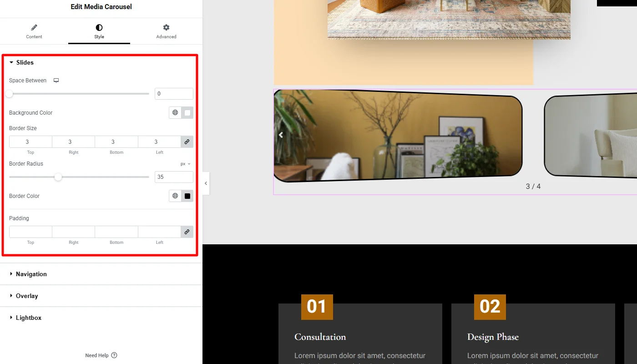This screenshot has width=637, height=364.
Task: Click the Padding Bottom field
Action: [116, 232]
